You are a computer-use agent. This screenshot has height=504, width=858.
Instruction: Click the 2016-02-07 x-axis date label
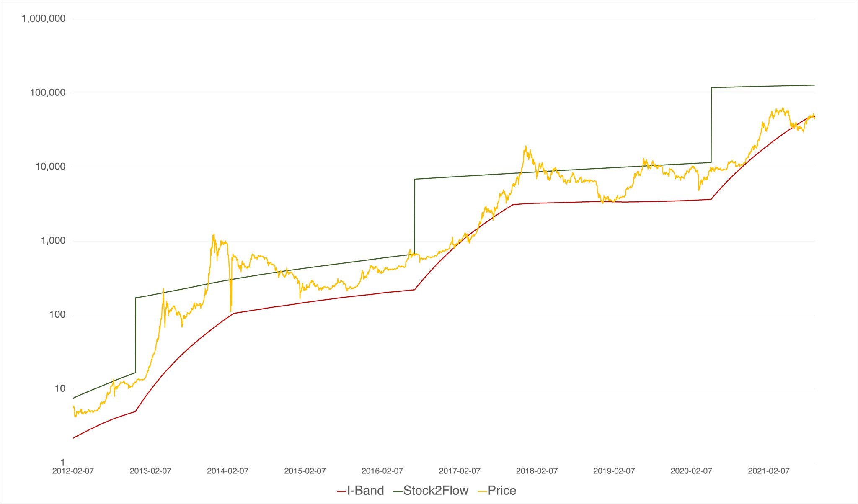[x=382, y=471]
